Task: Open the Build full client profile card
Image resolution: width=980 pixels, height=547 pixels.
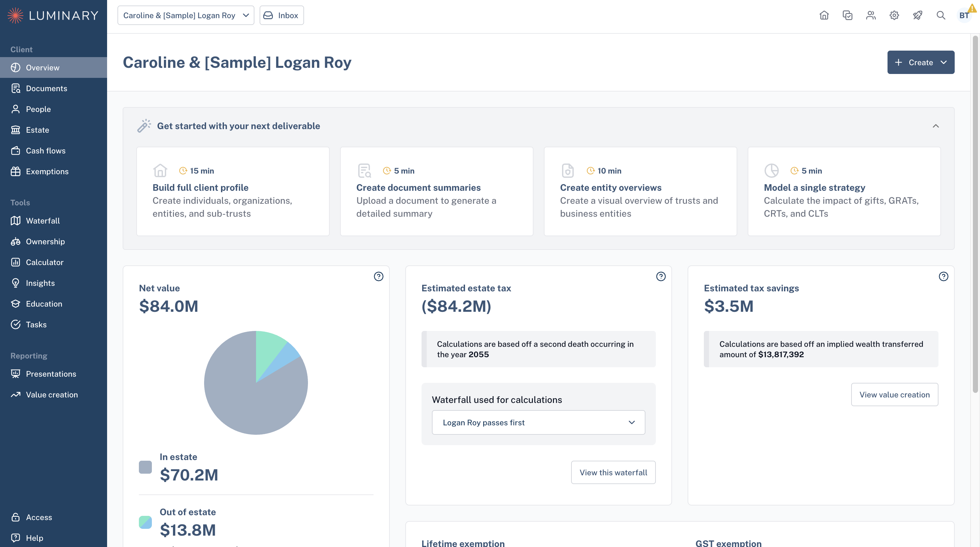Action: (x=233, y=191)
